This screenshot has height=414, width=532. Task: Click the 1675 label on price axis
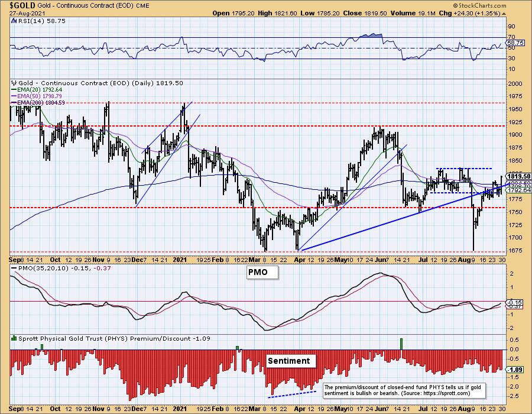click(x=515, y=250)
